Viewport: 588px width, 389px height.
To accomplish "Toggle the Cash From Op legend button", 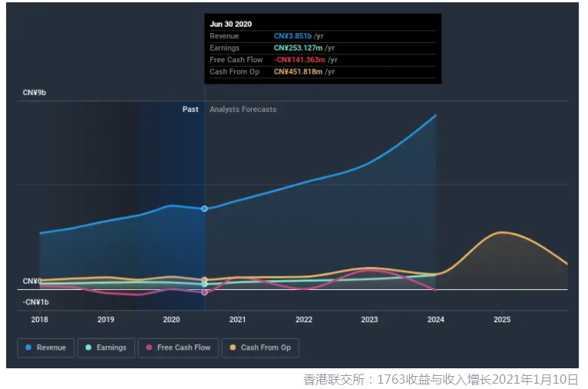I will tap(261, 348).
